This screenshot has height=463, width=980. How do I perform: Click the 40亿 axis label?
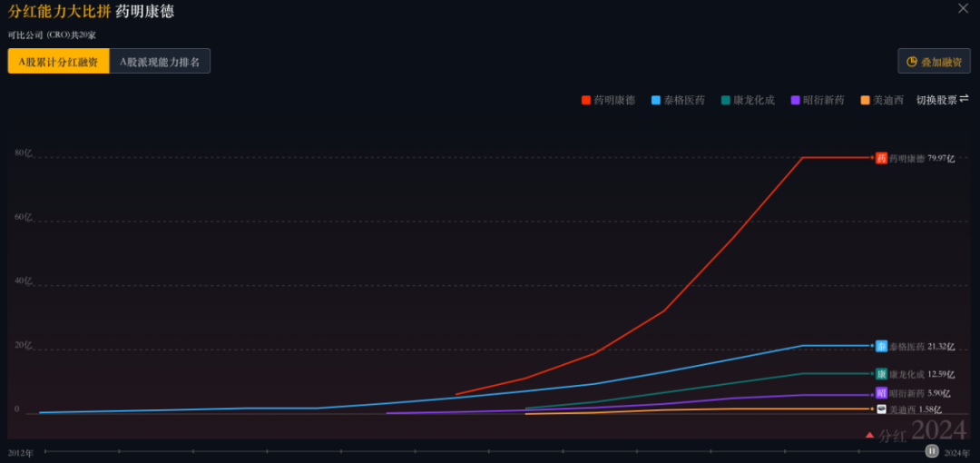(23, 281)
